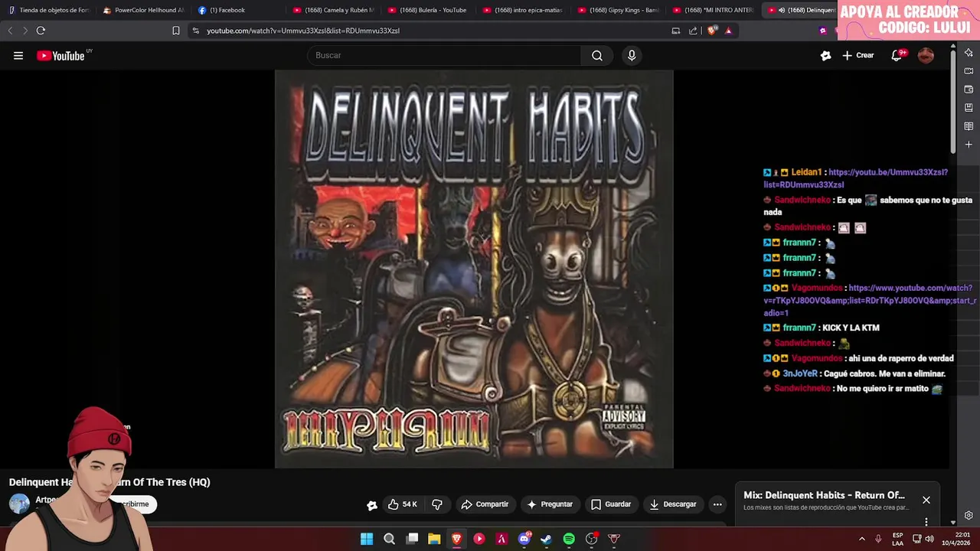Like the video with 54 K

click(x=403, y=504)
